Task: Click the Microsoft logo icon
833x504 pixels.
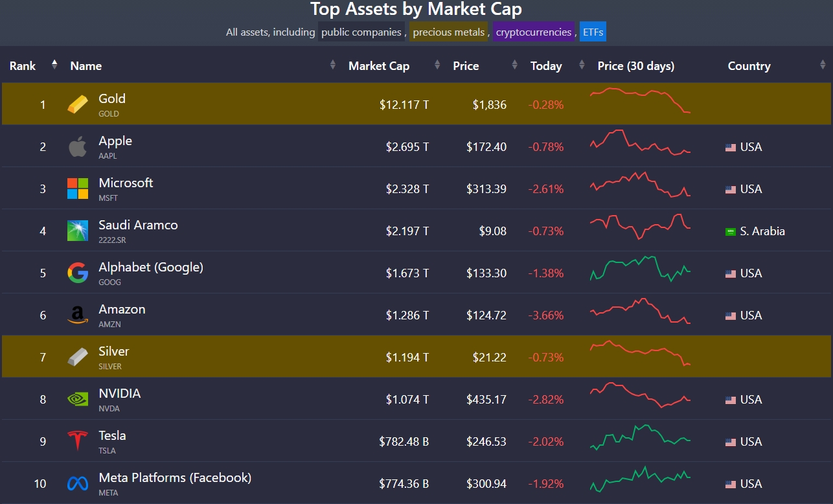Action: click(78, 189)
